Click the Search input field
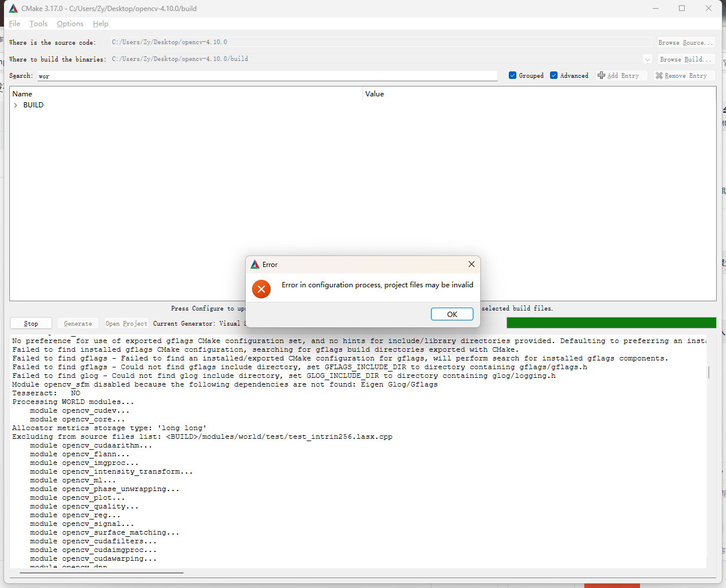The image size is (726, 588). [x=268, y=76]
